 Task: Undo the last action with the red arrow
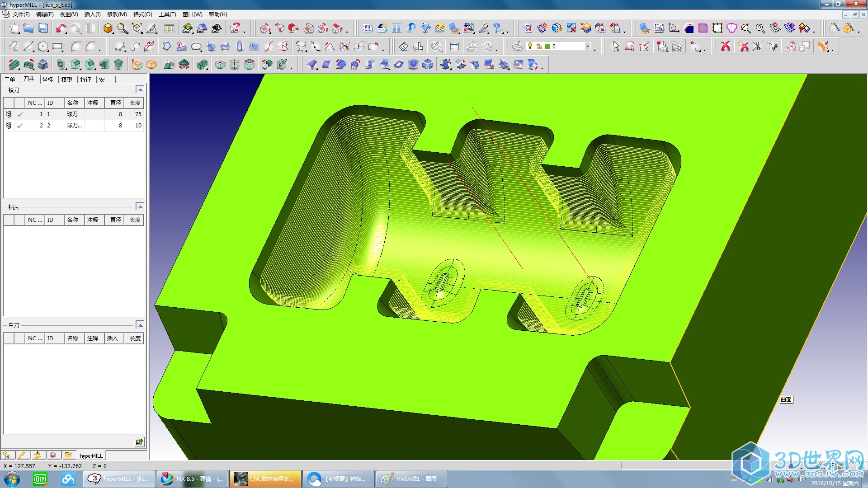(61, 28)
